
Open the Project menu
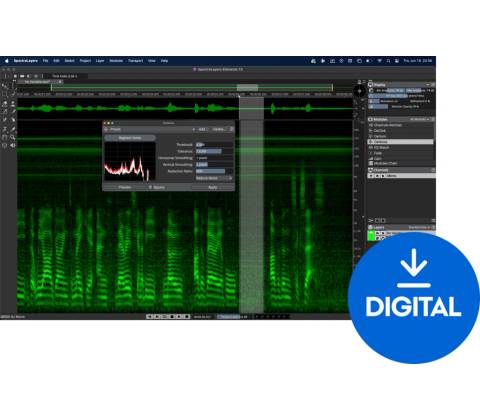(x=85, y=61)
